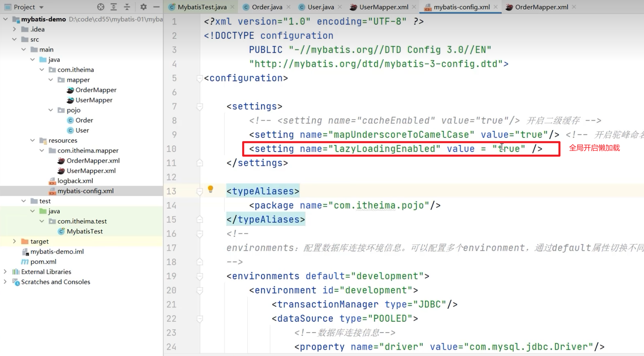Close the OrderMapper.xml tab

coord(574,7)
